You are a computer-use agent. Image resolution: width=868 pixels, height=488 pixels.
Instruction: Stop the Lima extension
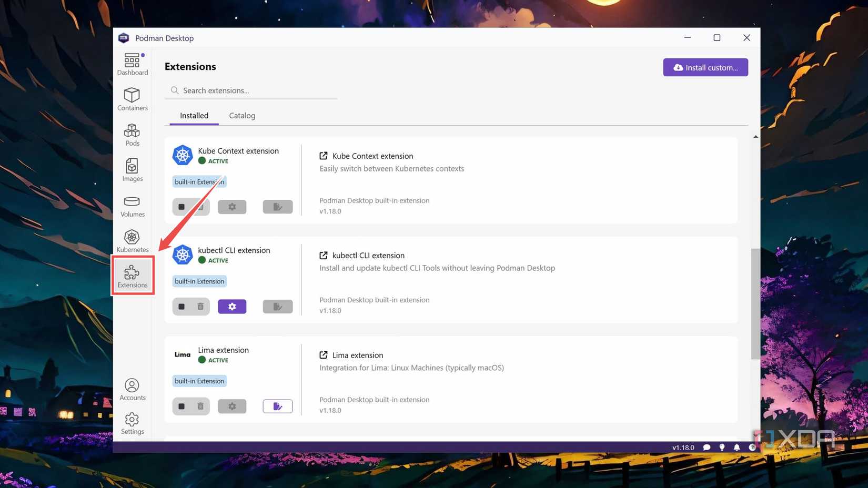coord(181,406)
